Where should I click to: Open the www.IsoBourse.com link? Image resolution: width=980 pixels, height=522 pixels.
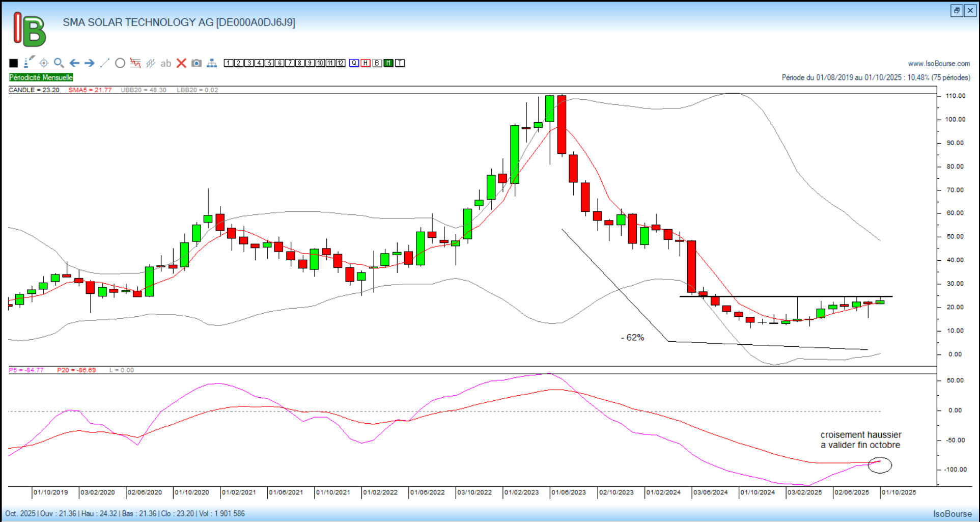coord(939,64)
